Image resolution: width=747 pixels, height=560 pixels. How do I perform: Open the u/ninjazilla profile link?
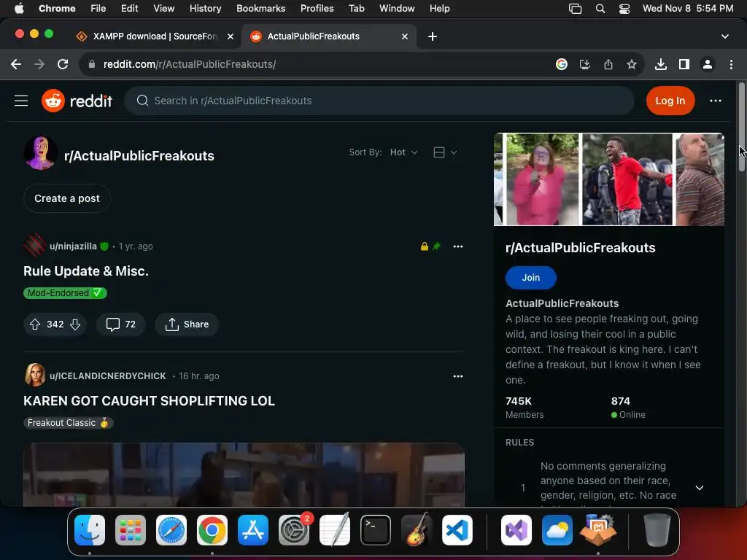click(x=73, y=246)
